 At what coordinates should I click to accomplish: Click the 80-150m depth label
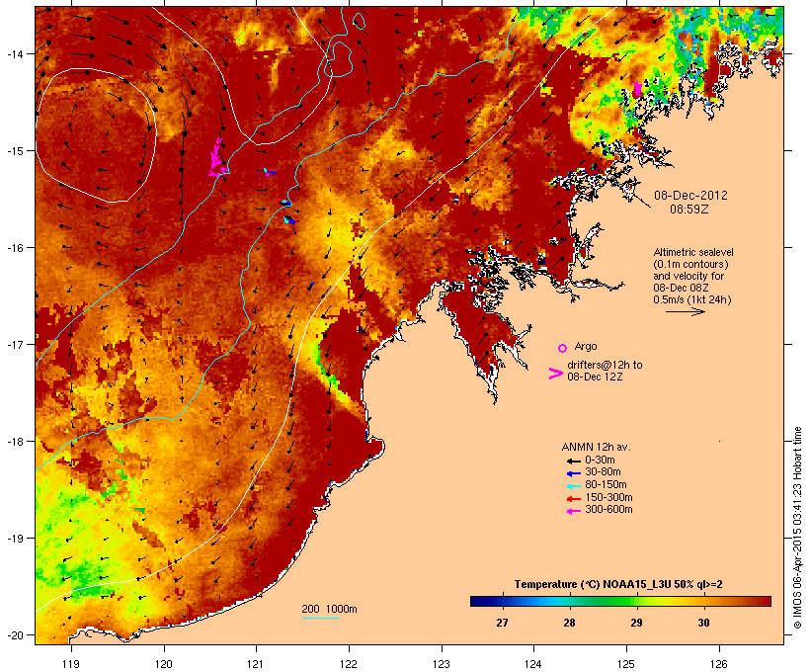click(x=606, y=485)
